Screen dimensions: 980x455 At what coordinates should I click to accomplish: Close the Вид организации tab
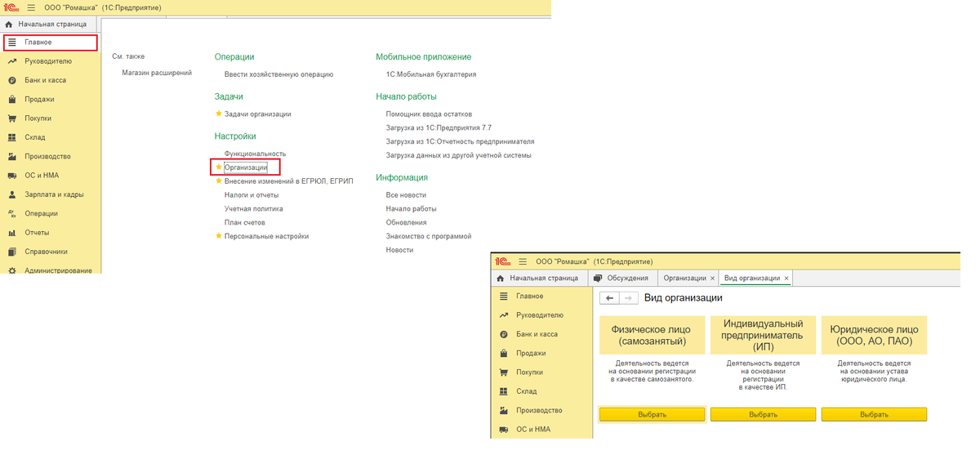point(786,279)
